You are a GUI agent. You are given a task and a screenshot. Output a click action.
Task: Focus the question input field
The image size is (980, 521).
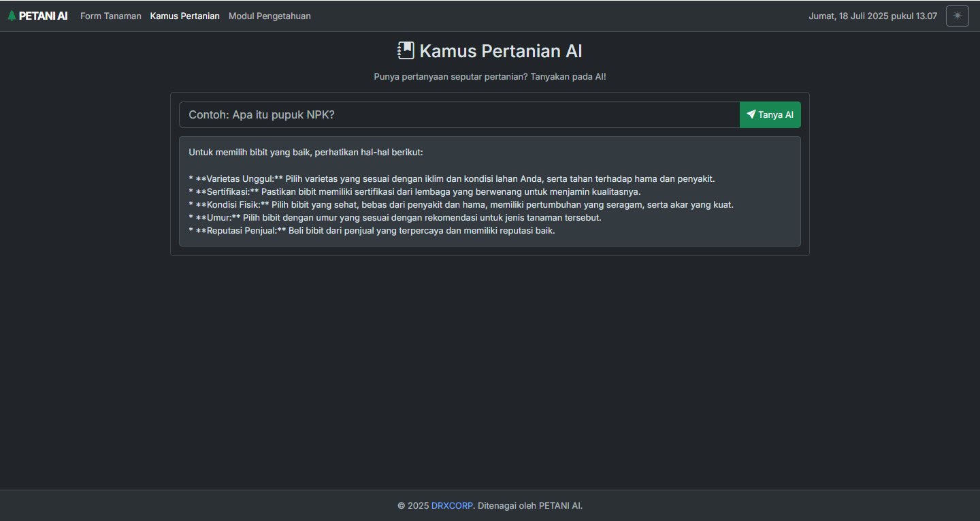(x=459, y=114)
